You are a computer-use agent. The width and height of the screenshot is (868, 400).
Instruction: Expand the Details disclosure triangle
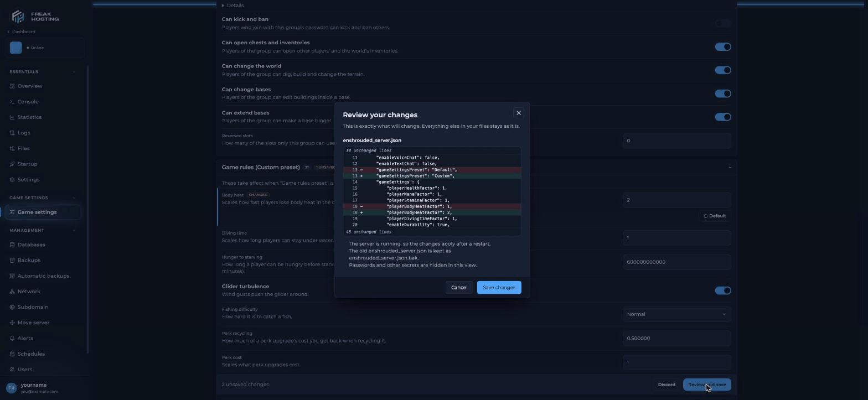[x=223, y=6]
